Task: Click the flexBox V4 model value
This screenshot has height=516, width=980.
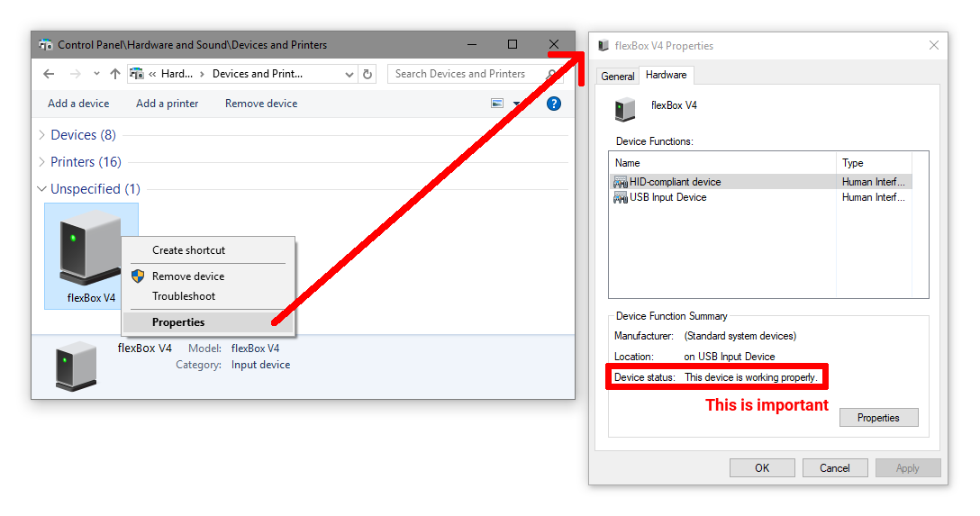Action: (x=255, y=349)
